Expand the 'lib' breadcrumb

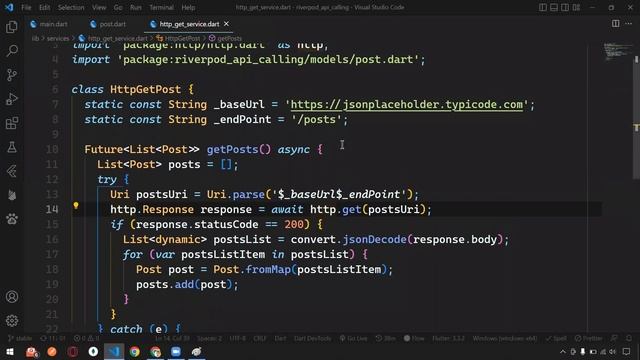coord(35,38)
